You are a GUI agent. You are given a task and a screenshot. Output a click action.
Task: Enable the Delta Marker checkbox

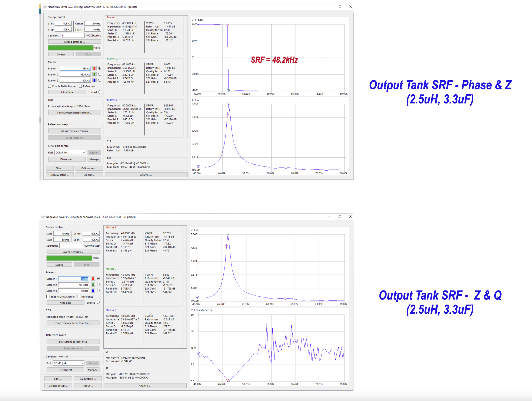click(x=50, y=86)
